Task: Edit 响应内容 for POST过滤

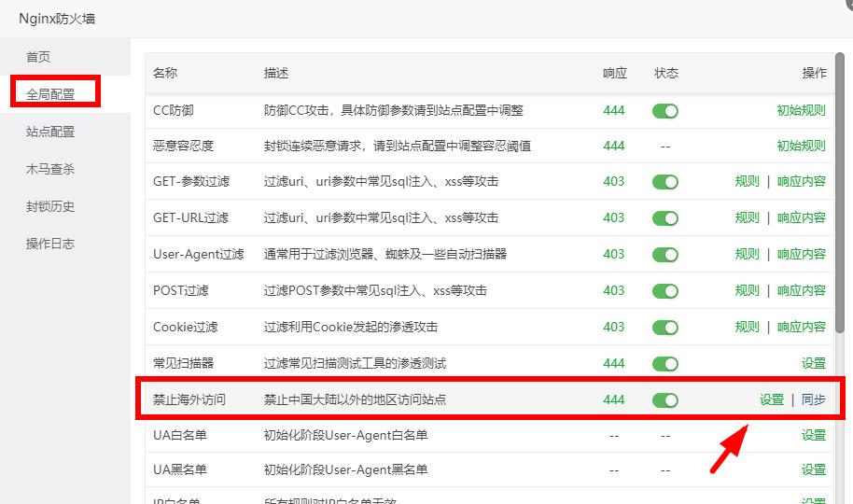Action: [x=802, y=290]
